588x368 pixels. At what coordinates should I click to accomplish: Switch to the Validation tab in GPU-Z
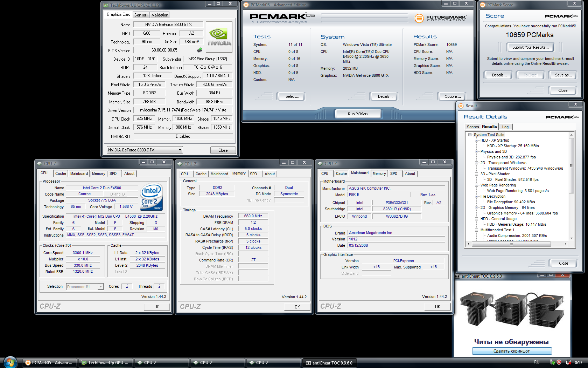point(160,15)
